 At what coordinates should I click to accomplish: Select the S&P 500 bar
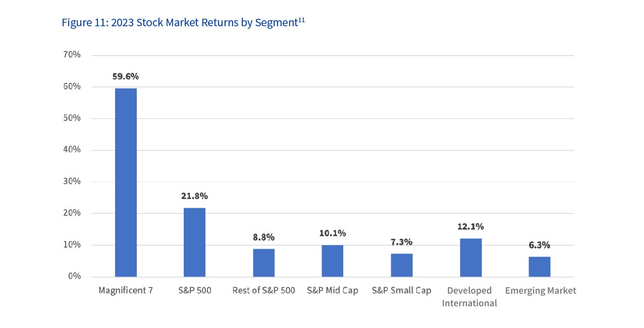tap(194, 242)
